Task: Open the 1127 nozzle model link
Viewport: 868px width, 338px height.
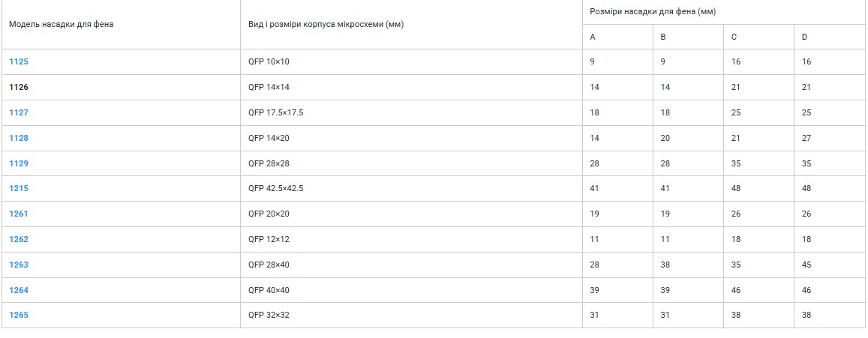Action: pos(18,113)
